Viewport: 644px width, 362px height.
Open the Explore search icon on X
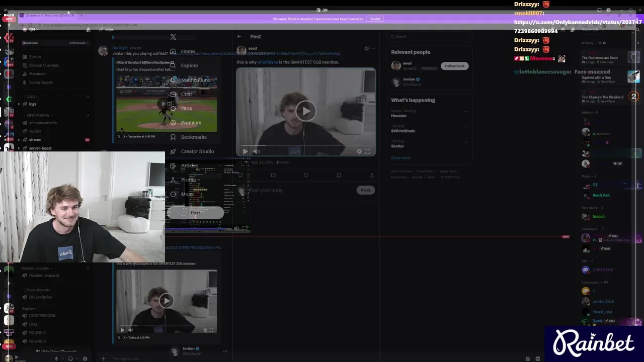173,65
